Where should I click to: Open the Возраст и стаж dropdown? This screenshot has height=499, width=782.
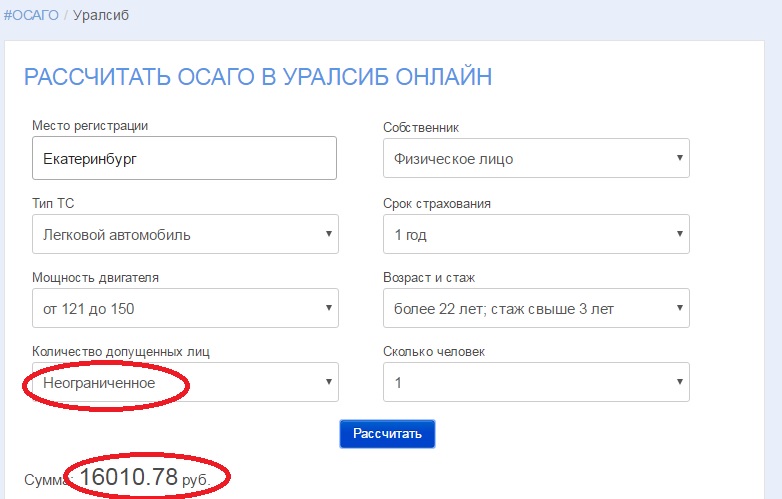[x=536, y=308]
